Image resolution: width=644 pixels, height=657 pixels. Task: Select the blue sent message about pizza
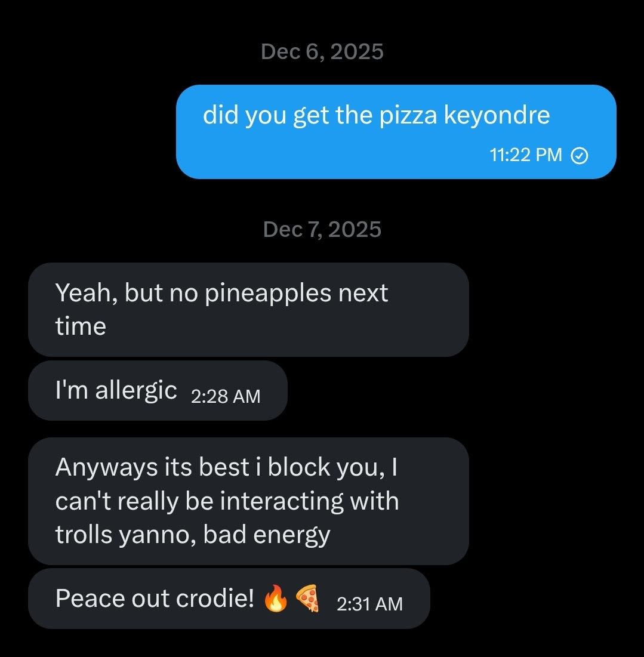click(396, 132)
